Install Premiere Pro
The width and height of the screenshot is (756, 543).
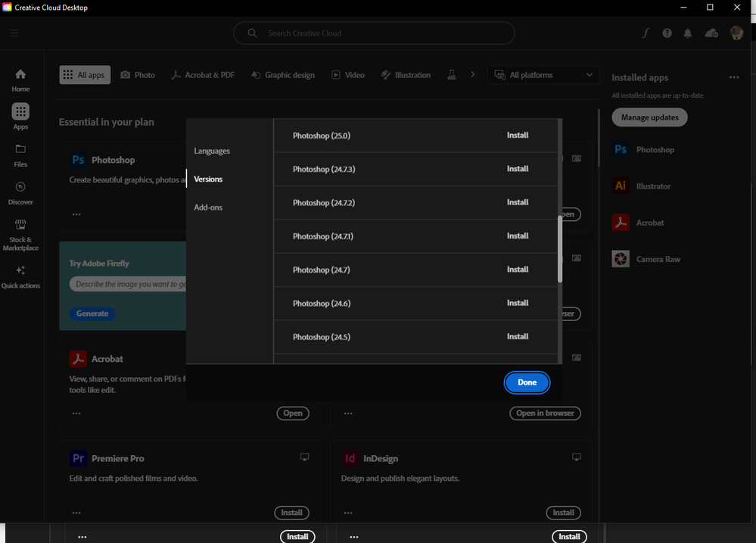coord(291,513)
